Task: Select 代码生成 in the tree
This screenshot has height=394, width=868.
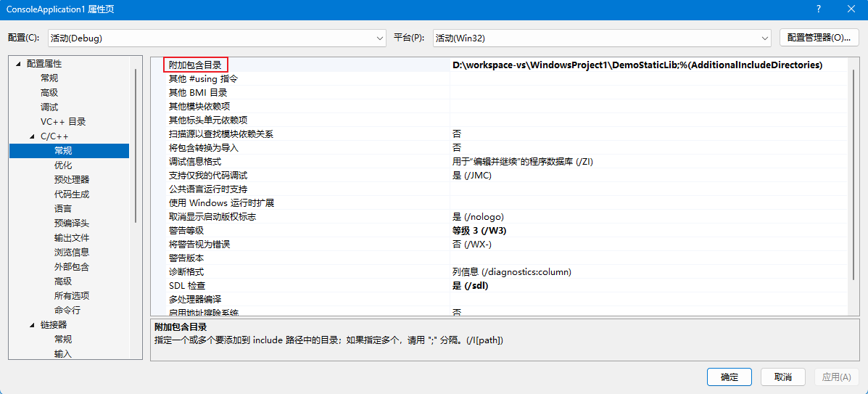Action: coord(72,194)
